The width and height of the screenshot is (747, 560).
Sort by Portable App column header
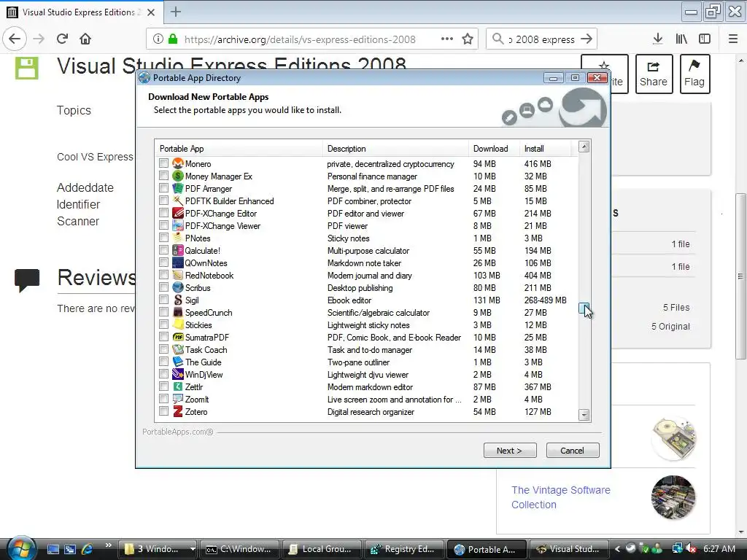tap(239, 149)
